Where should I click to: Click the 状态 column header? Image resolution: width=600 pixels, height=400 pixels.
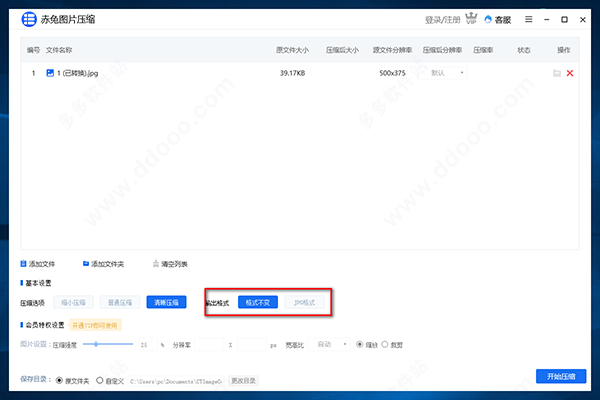click(x=524, y=50)
